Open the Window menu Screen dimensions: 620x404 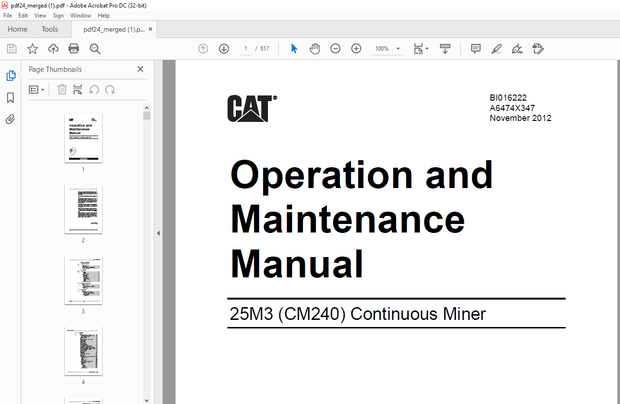pyautogui.click(x=81, y=15)
